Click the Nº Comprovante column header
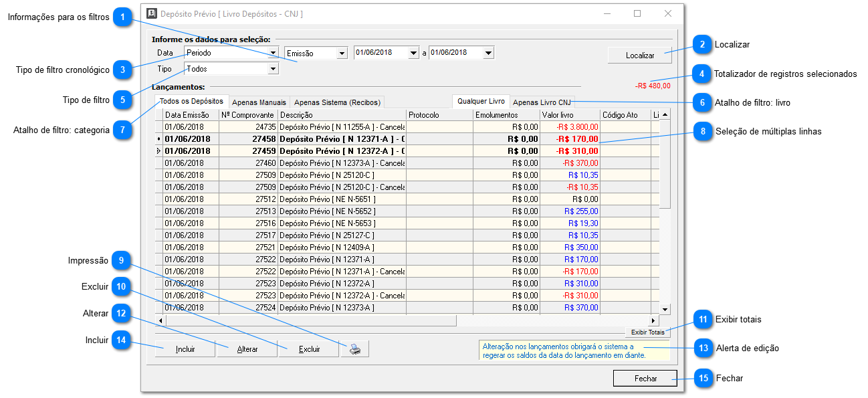 (x=248, y=115)
